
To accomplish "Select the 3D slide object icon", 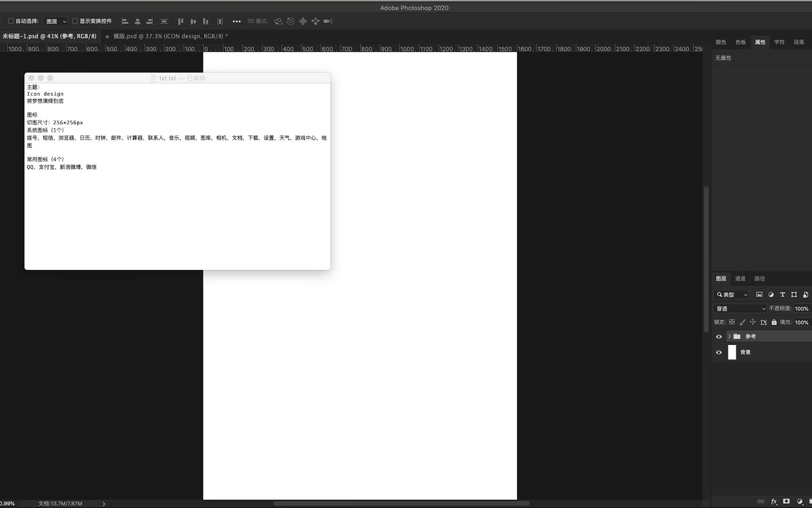I will click(x=315, y=21).
